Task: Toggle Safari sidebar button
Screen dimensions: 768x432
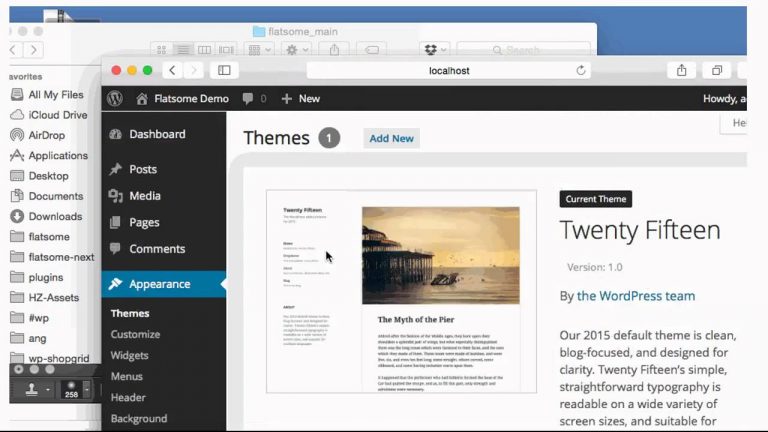Action: coord(224,71)
